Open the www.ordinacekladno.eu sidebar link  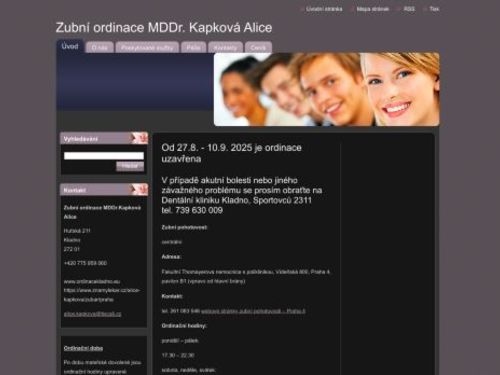click(92, 281)
